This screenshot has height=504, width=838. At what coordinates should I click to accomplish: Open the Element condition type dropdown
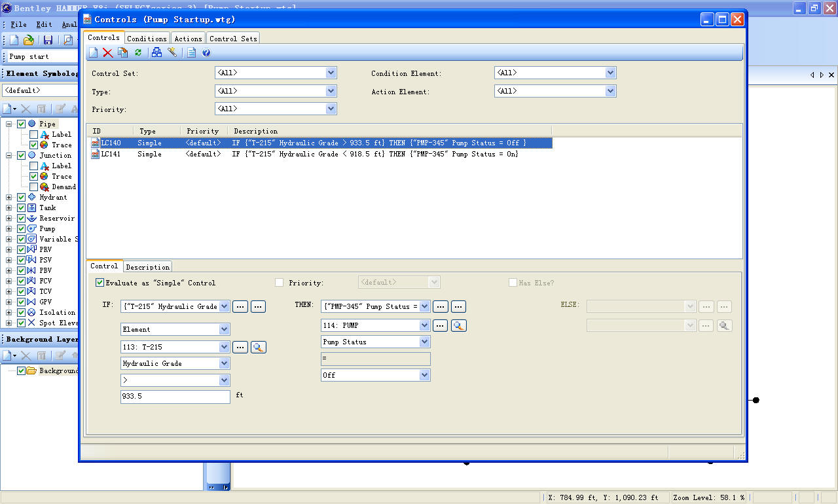(x=225, y=329)
